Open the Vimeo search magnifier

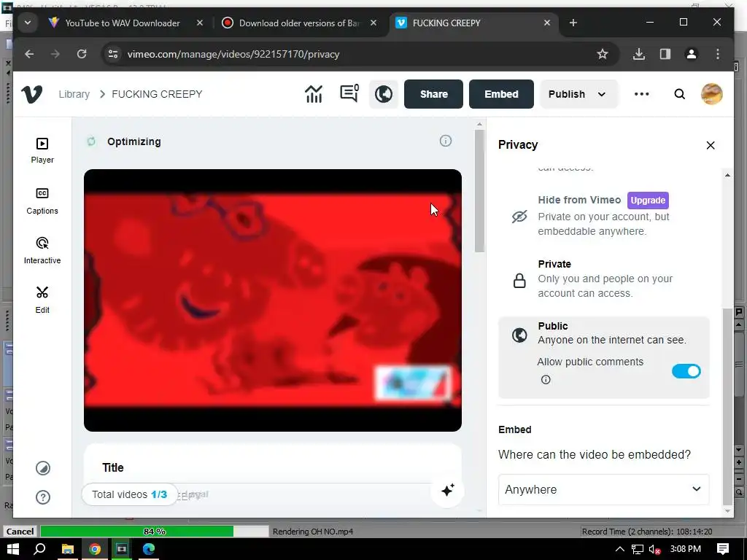point(680,94)
